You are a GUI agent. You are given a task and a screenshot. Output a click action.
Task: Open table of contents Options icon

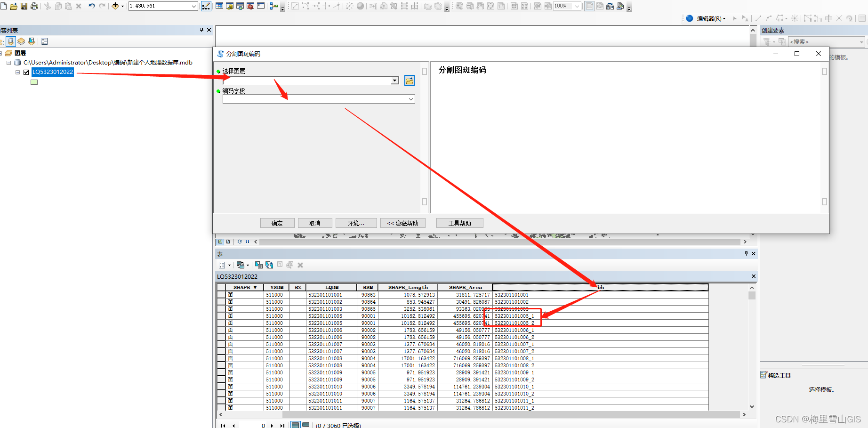click(x=45, y=41)
